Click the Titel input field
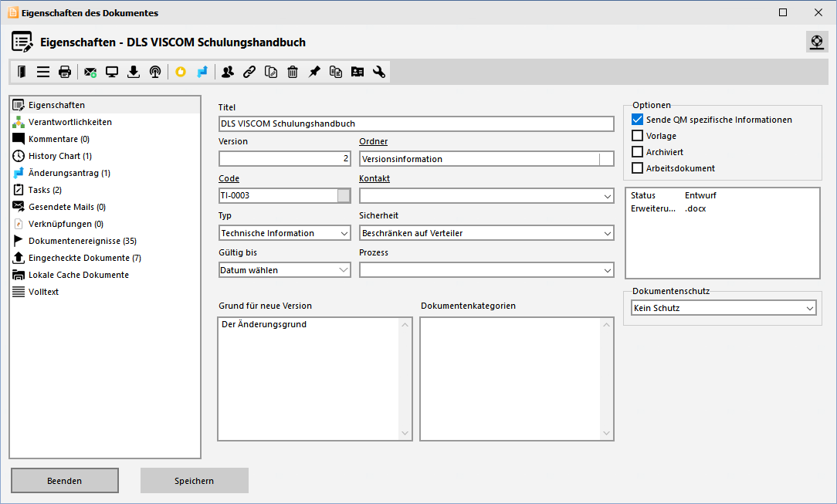Viewport: 837px width, 504px height. (416, 123)
